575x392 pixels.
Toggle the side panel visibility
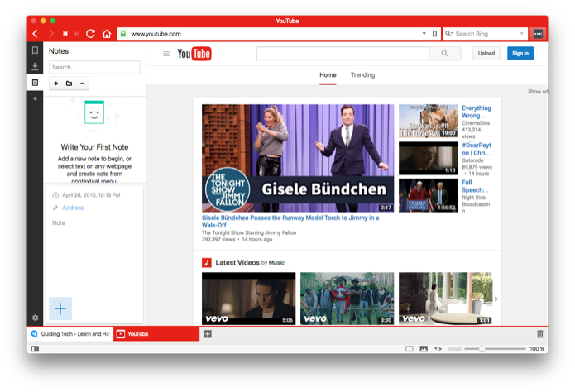tap(36, 349)
